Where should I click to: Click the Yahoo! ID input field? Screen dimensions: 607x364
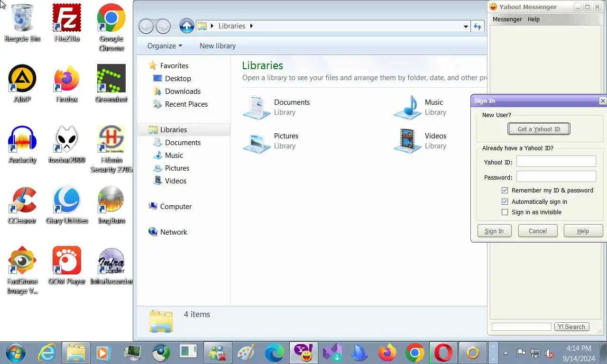click(556, 162)
